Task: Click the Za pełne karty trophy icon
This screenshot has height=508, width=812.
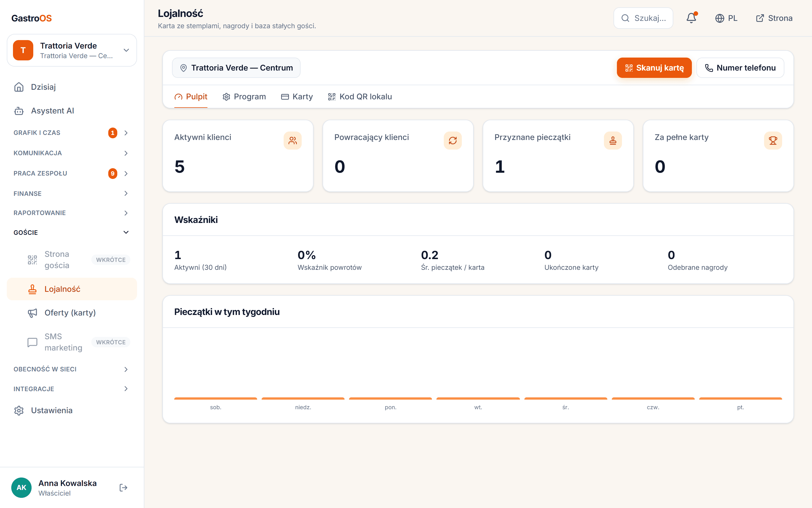Action: pyautogui.click(x=773, y=141)
